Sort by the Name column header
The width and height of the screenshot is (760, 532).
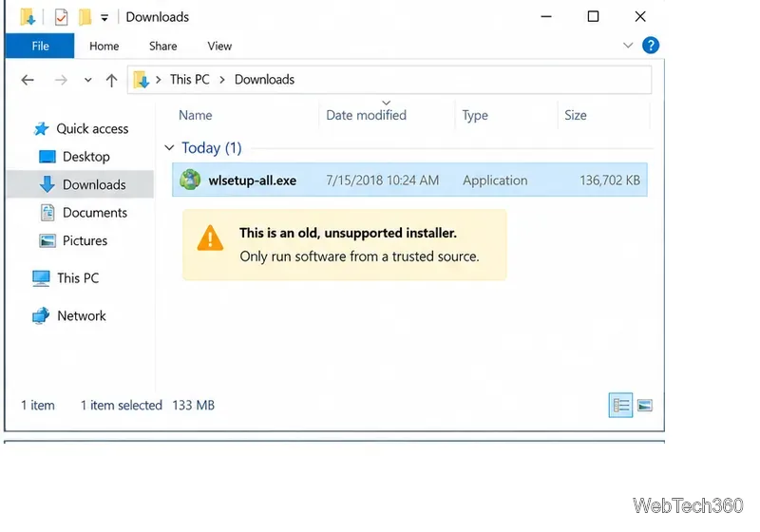pyautogui.click(x=195, y=115)
